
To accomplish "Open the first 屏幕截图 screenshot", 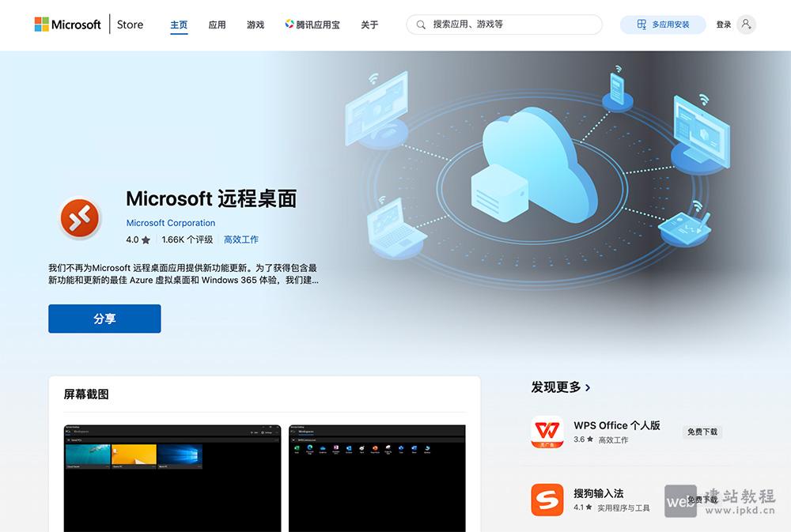I will (x=172, y=478).
